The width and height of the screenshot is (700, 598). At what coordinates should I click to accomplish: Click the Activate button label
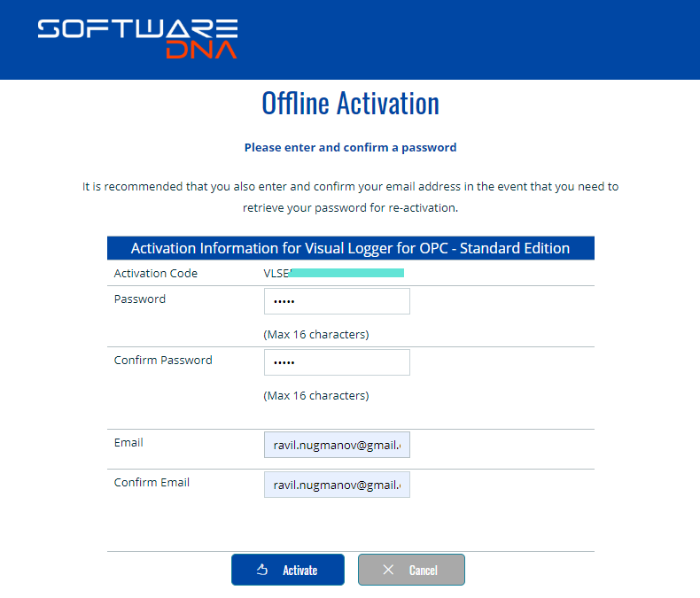(300, 570)
